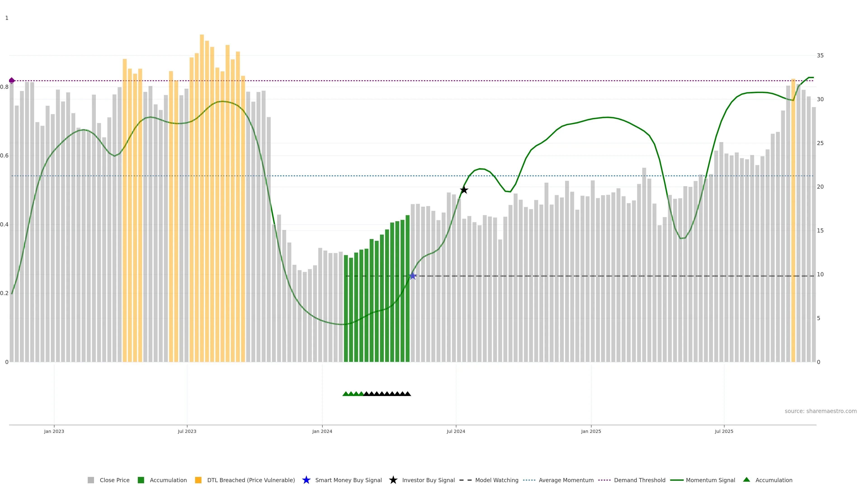The width and height of the screenshot is (868, 488).
Task: Click the blue Smart Money Buy Signal star on chart
Action: coord(413,276)
